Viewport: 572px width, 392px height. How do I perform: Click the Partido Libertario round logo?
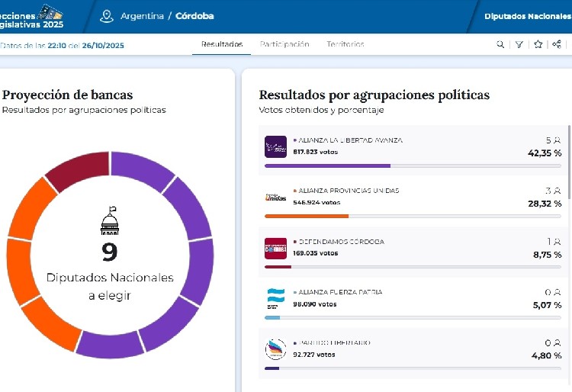tap(275, 349)
